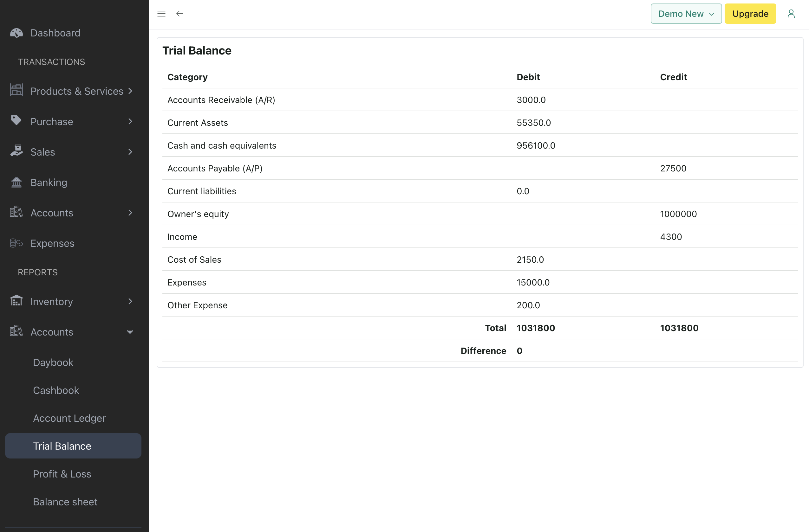Open the Expenses section
Screen dimensions: 809x532
[52, 243]
